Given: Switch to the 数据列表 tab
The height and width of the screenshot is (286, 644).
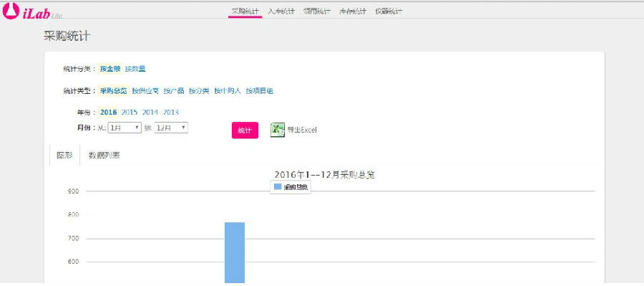Looking at the screenshot, I should click(104, 156).
